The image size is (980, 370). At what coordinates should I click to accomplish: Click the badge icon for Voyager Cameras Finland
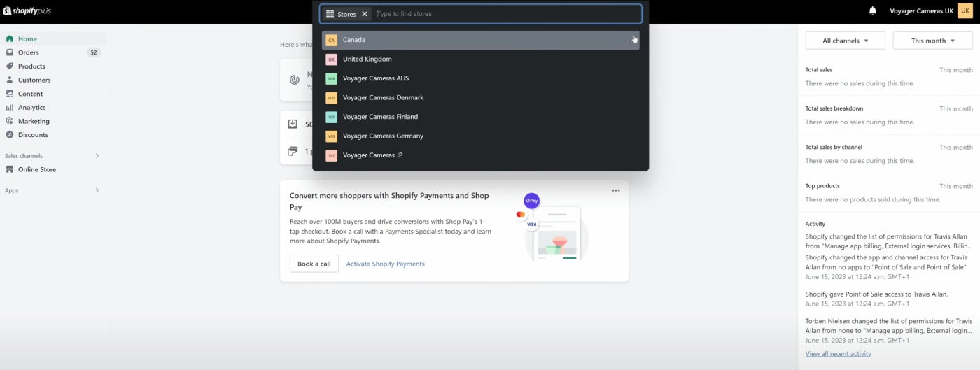click(331, 117)
